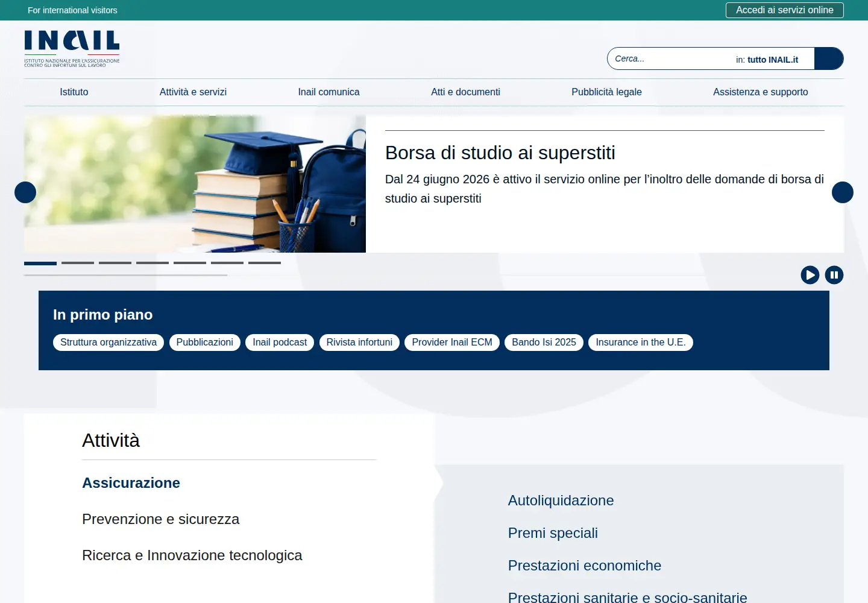Open the Attività e servizi menu
The image size is (868, 603).
point(193,92)
